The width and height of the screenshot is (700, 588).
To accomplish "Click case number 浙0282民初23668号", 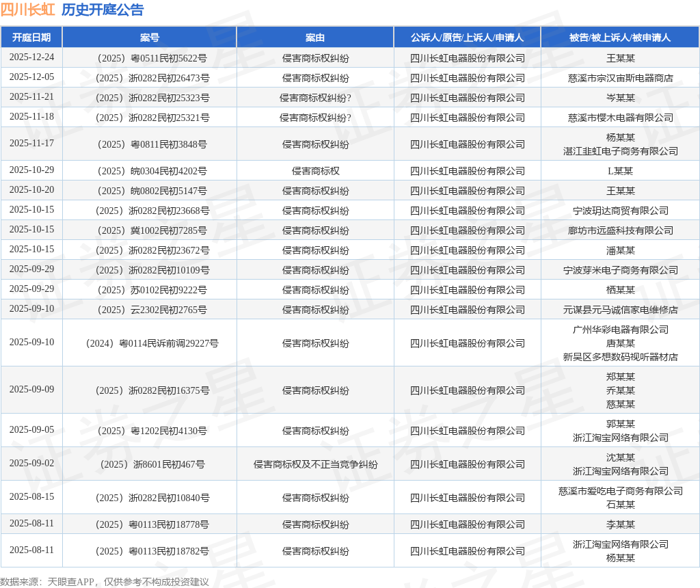I will tap(152, 211).
